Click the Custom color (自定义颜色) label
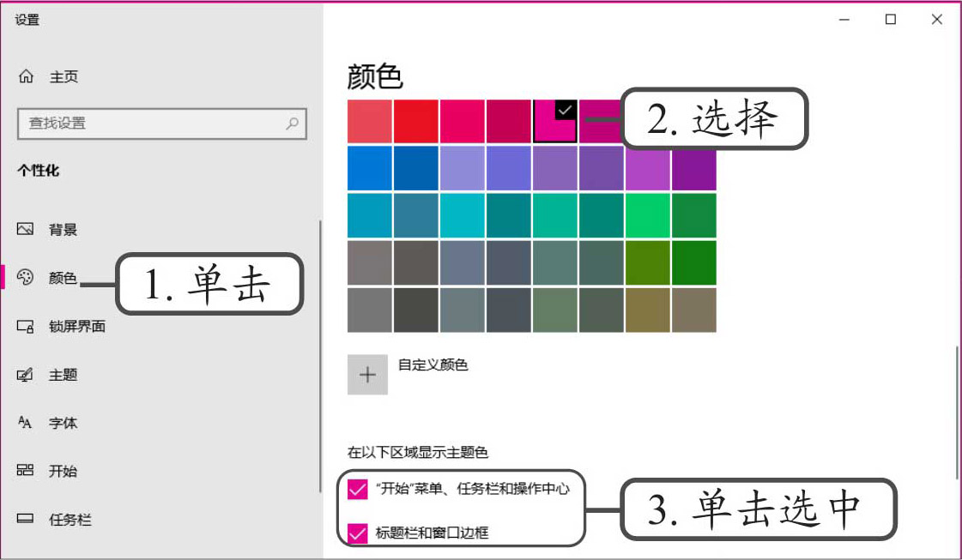The image size is (962, 560). pyautogui.click(x=433, y=364)
